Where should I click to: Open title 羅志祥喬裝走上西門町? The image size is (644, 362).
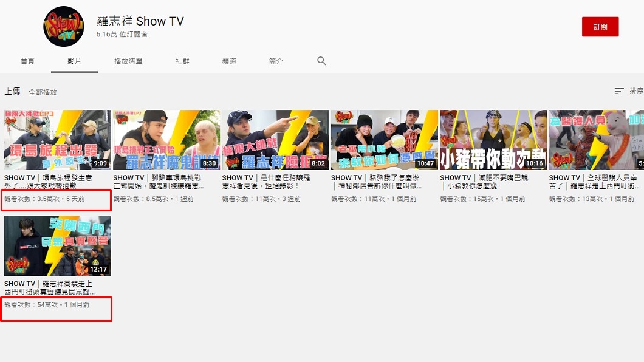point(49,288)
